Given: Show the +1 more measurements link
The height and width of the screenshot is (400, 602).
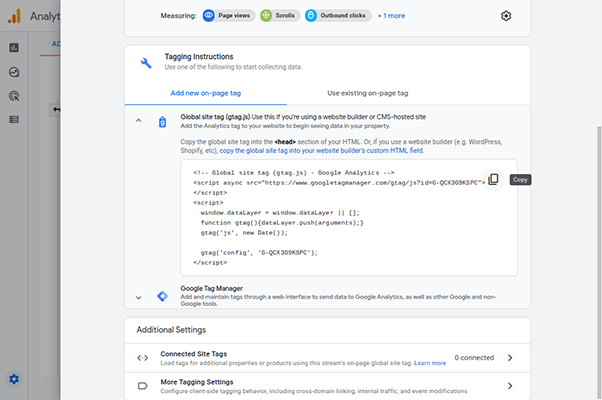Looking at the screenshot, I should [x=391, y=16].
